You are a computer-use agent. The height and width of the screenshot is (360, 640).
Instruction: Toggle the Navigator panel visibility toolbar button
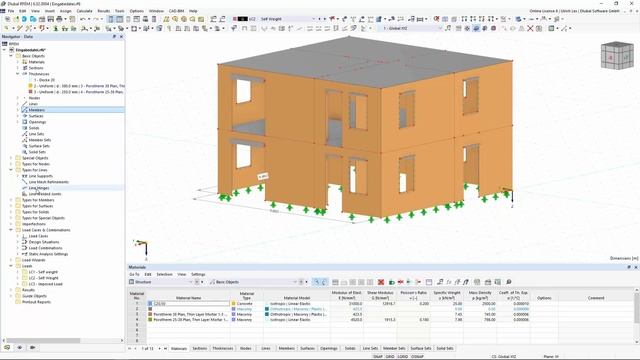click(111, 19)
